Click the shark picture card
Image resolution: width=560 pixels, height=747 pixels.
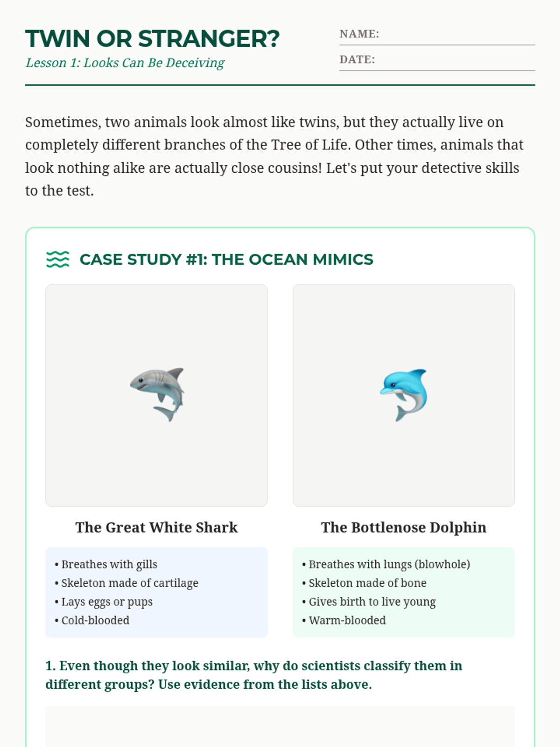tap(157, 395)
